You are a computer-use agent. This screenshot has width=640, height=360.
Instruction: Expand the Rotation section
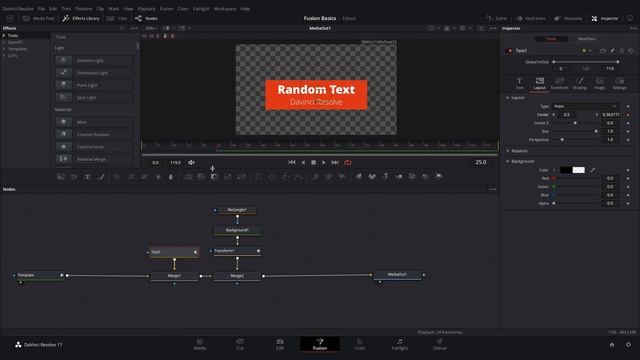click(507, 151)
